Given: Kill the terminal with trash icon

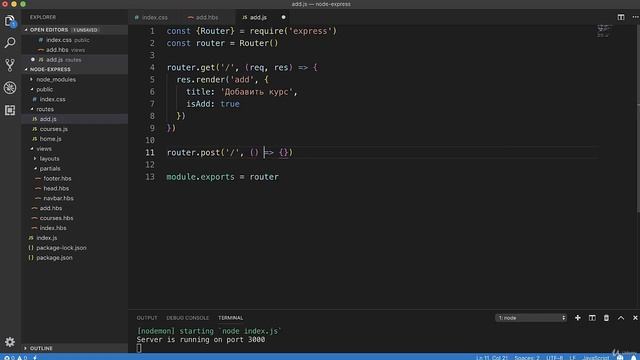Looking at the screenshot, I should (x=606, y=318).
